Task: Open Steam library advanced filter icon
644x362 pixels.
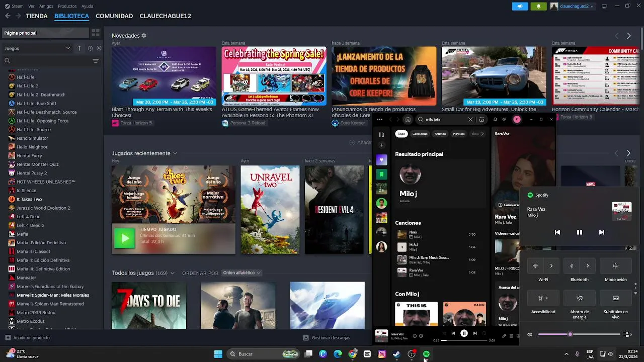Action: pyautogui.click(x=96, y=61)
